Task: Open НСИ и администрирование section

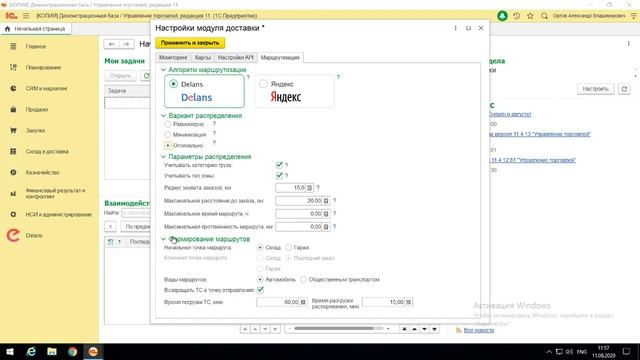Action: click(58, 214)
